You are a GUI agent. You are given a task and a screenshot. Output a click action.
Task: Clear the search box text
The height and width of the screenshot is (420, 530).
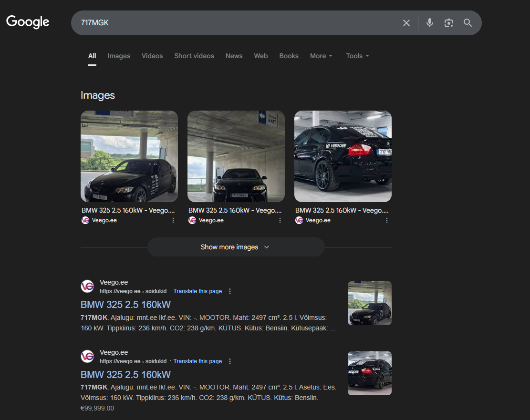tap(406, 23)
